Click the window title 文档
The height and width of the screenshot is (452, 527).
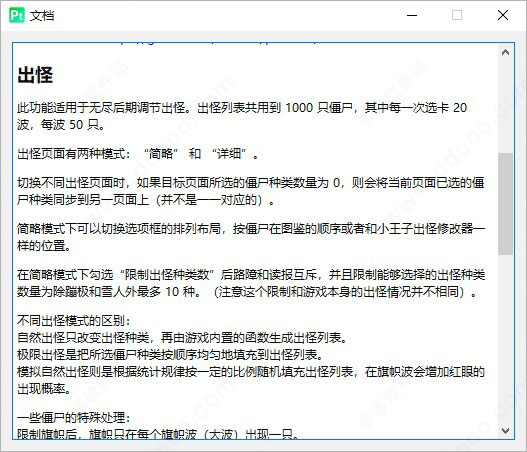[42, 15]
